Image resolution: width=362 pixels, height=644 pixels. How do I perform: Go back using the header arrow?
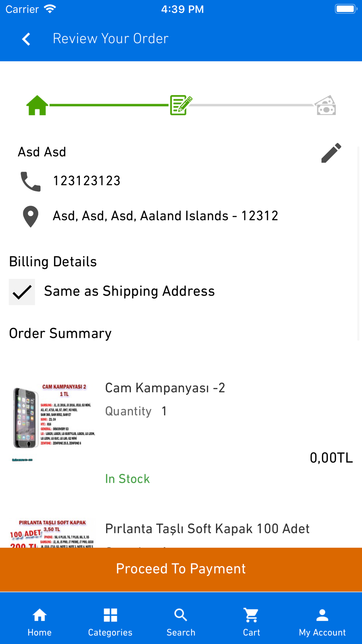(x=26, y=39)
